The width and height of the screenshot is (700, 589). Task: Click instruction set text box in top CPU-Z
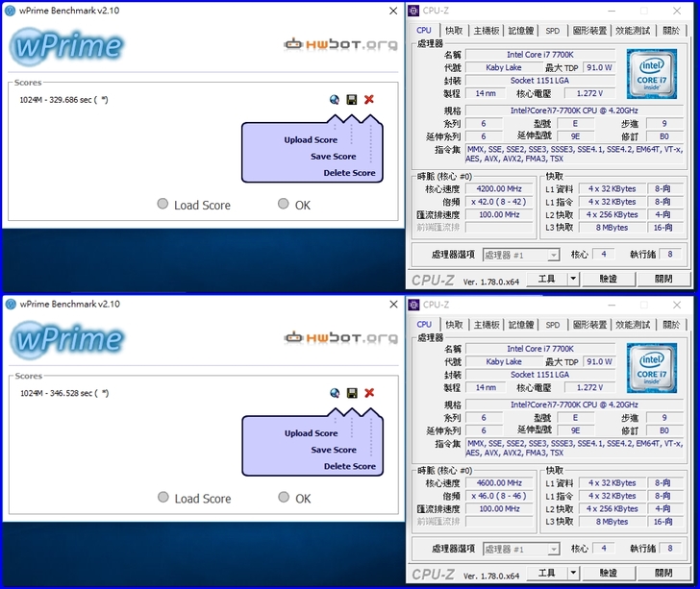coord(574,154)
